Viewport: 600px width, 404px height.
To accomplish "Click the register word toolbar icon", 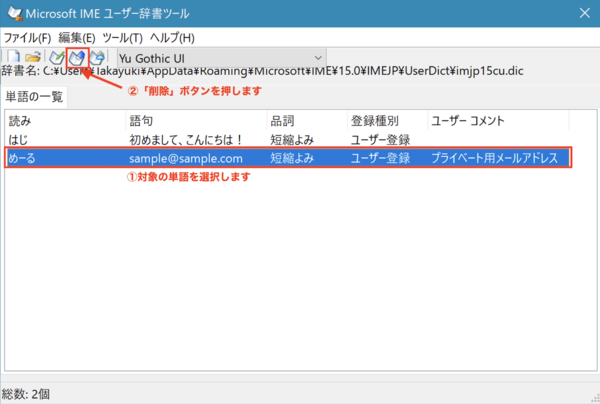I will coord(57,57).
